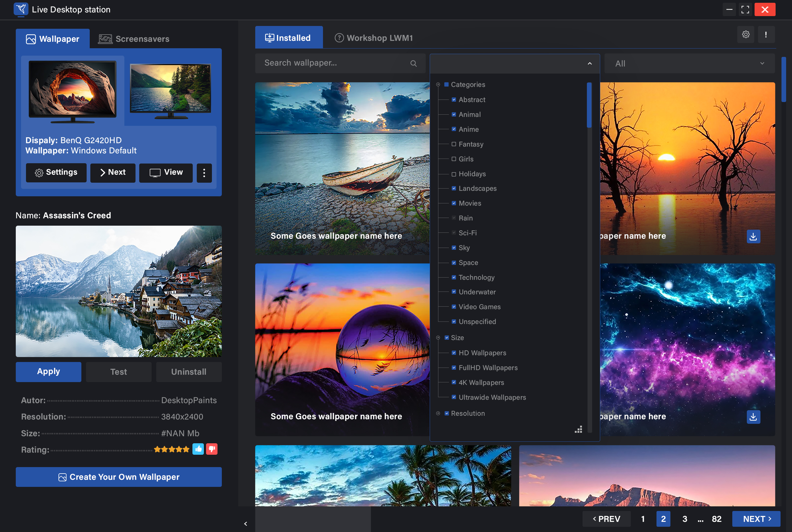Screen dimensions: 792x532
Task: Open the Installed tab
Action: 289,37
